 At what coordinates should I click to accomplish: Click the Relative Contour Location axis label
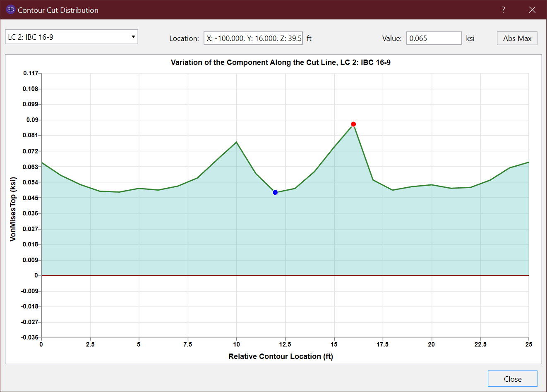click(x=281, y=356)
